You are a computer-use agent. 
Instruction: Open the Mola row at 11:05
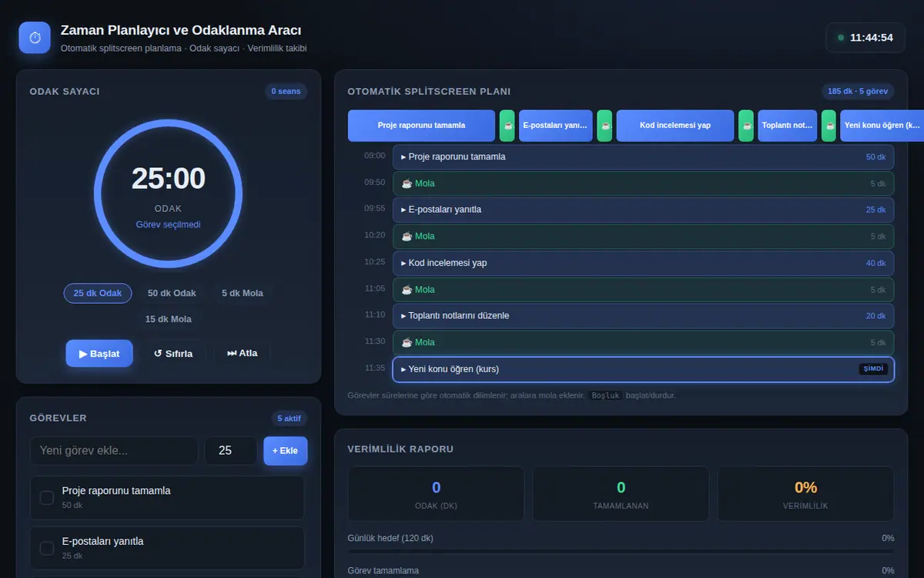coord(643,290)
